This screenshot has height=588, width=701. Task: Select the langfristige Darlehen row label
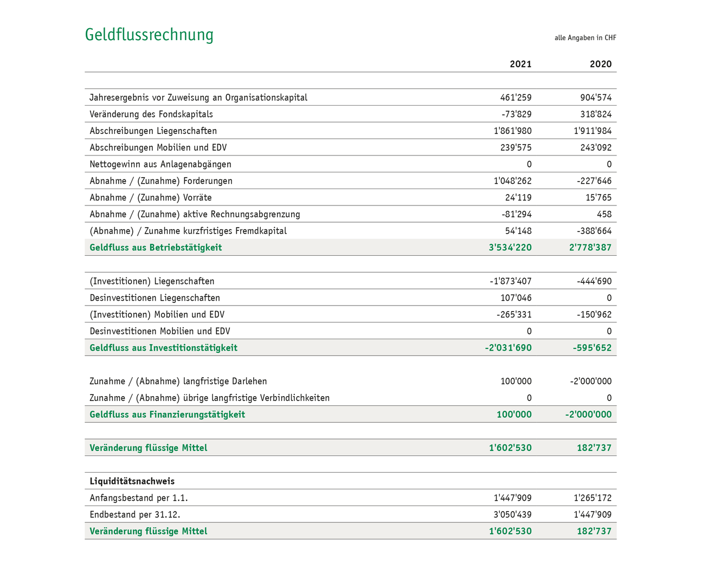[178, 382]
